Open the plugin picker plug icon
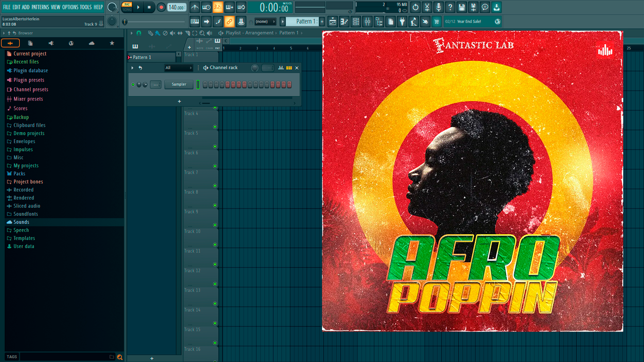 (x=402, y=21)
